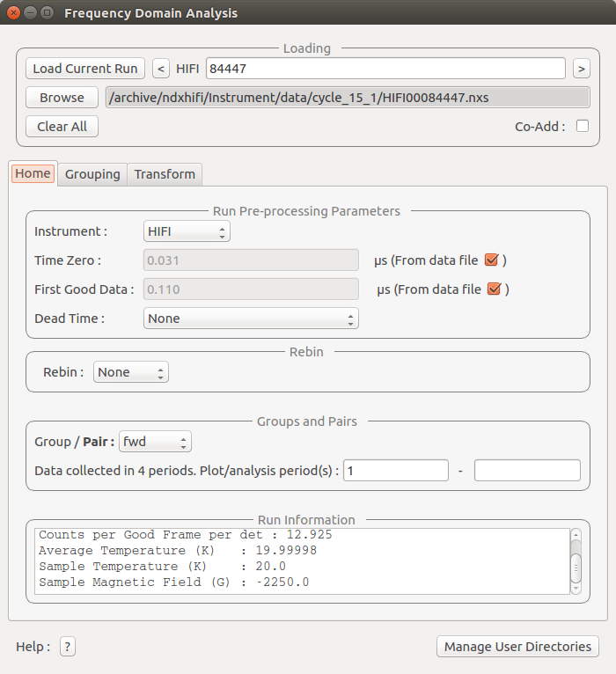Screen dimensions: 616x674
Task: Switch to the Grouping tab
Action: coord(92,174)
